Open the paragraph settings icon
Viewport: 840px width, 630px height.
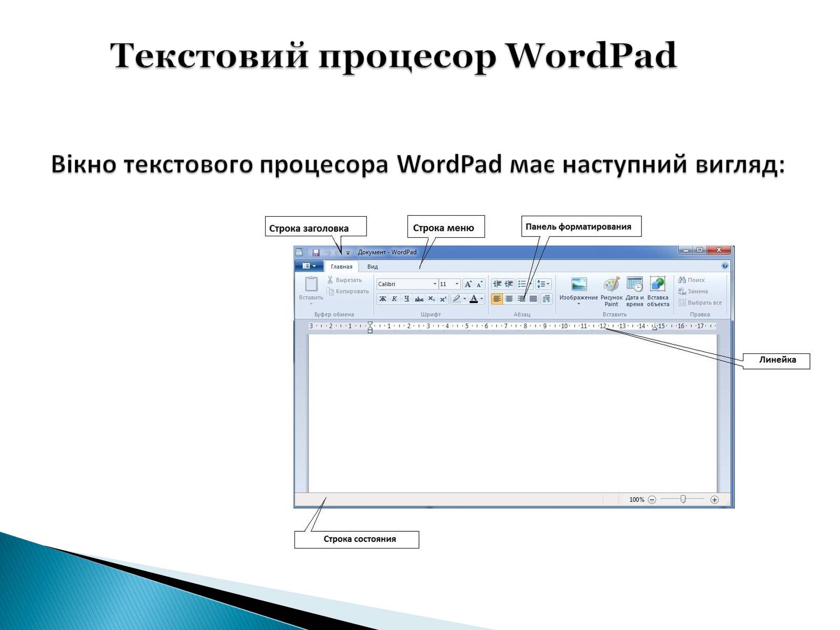(x=547, y=299)
